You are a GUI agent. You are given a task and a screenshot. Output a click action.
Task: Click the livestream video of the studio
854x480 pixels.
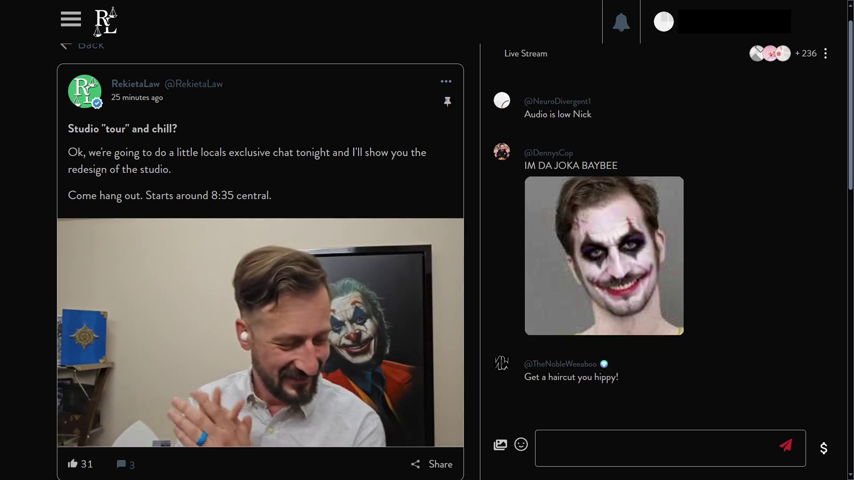[x=260, y=332]
